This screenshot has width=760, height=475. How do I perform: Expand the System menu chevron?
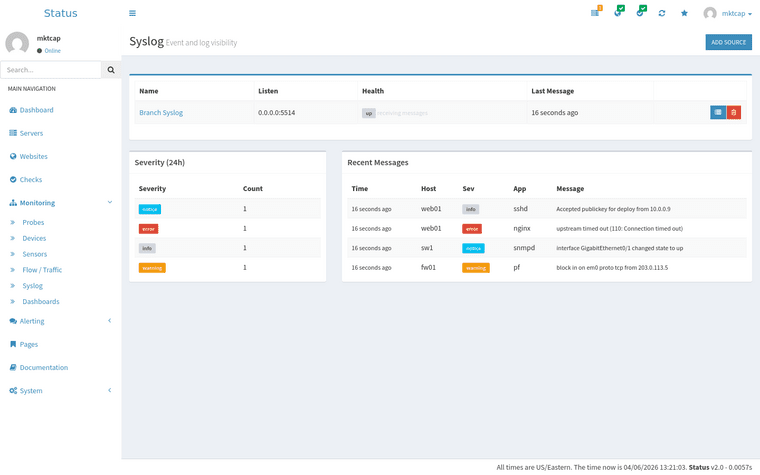pyautogui.click(x=110, y=390)
